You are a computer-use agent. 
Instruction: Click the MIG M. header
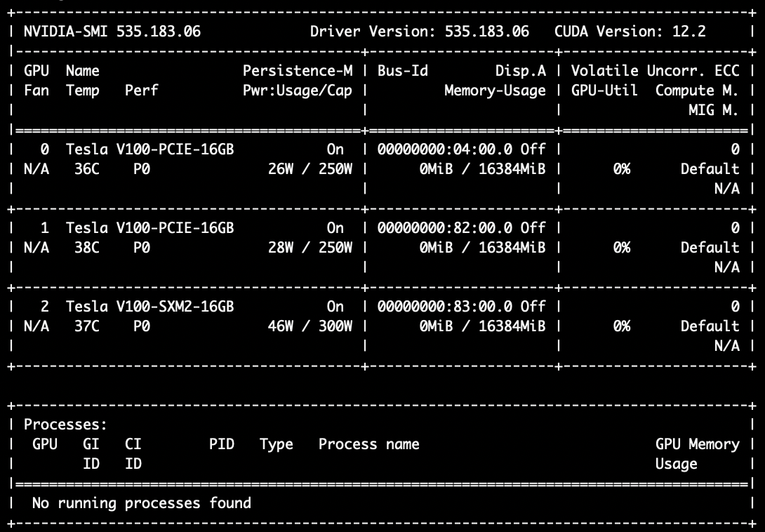[x=714, y=110]
